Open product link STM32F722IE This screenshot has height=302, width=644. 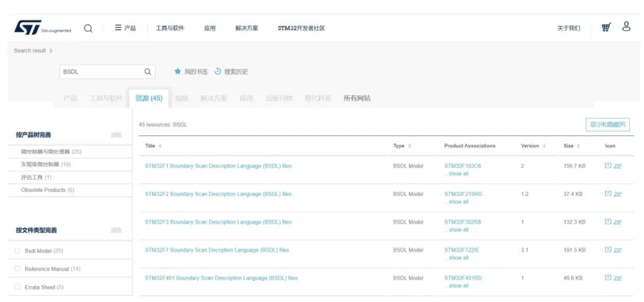(x=461, y=250)
